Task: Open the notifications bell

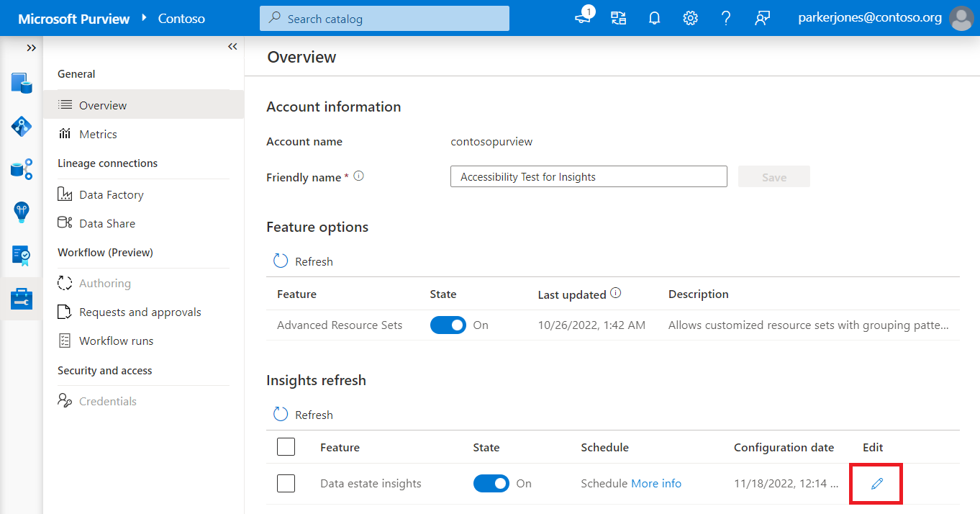Action: pos(654,18)
